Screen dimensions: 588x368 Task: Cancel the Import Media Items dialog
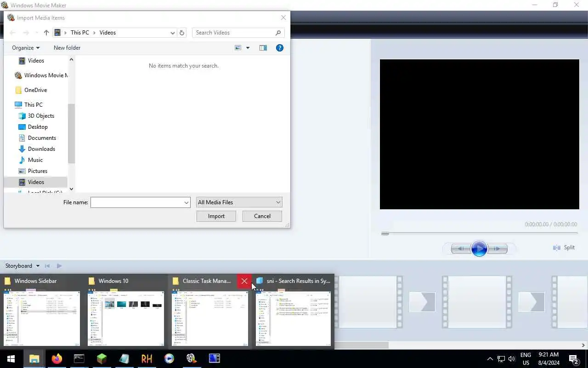click(262, 216)
